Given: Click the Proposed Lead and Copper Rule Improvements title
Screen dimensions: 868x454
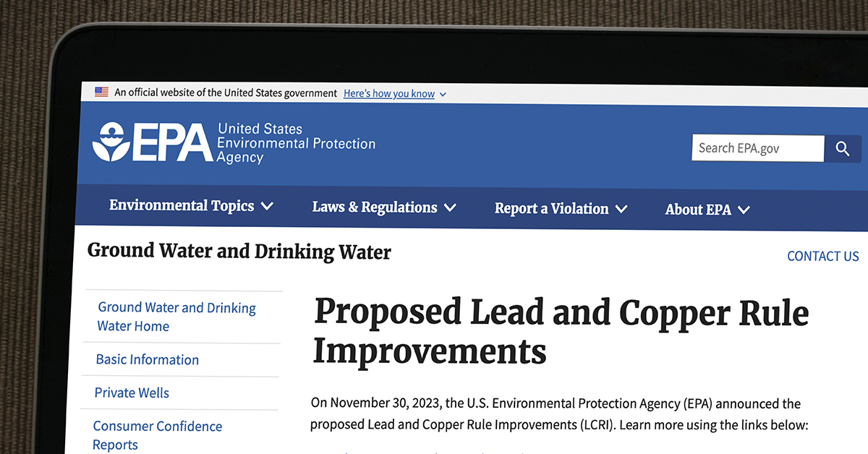Looking at the screenshot, I should 561,332.
